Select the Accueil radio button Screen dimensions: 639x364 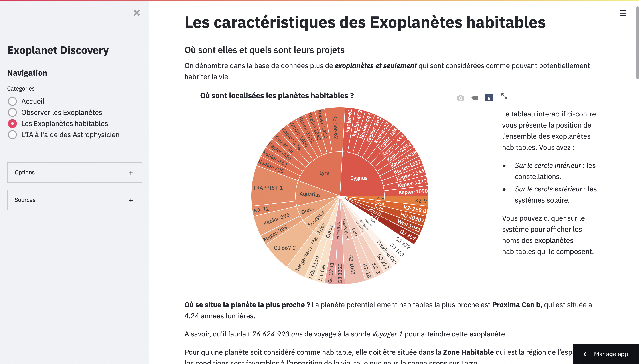[12, 101]
